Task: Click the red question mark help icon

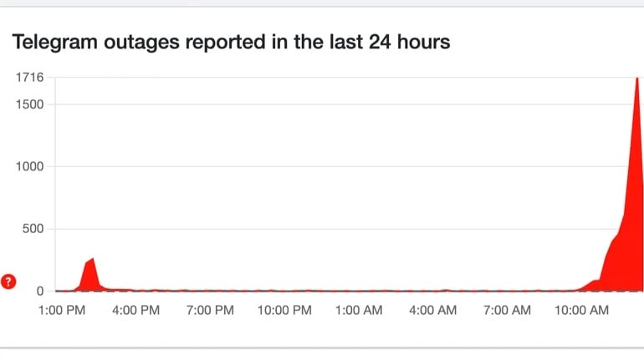Action: point(9,281)
